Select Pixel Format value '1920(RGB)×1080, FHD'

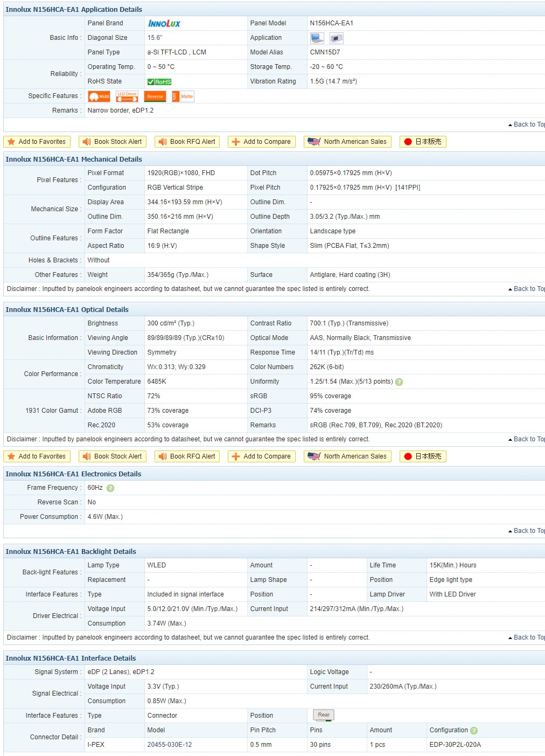[x=181, y=173]
